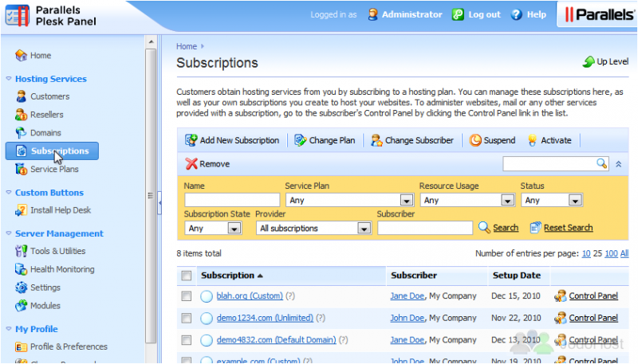Click the Help question mark icon
Screen dimensions: 638x364
pos(516,14)
